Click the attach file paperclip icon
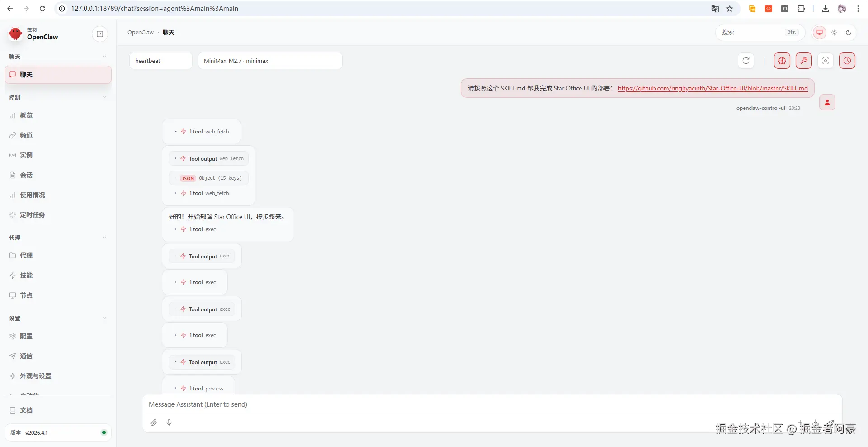Image resolution: width=868 pixels, height=447 pixels. [x=154, y=423]
